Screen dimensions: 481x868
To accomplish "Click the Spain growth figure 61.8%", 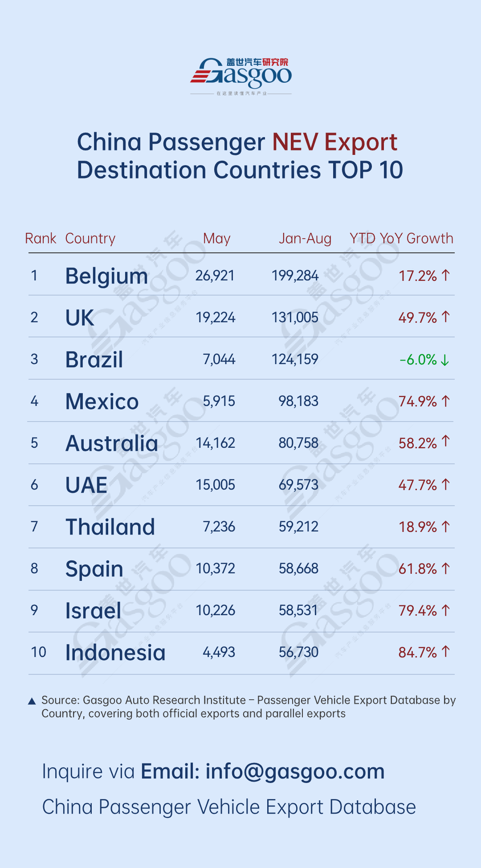I will coord(418,569).
